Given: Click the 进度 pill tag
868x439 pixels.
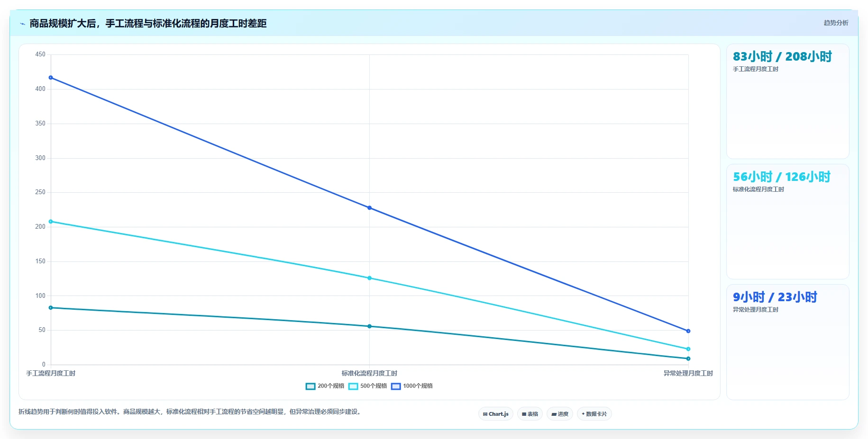Looking at the screenshot, I should coord(560,414).
